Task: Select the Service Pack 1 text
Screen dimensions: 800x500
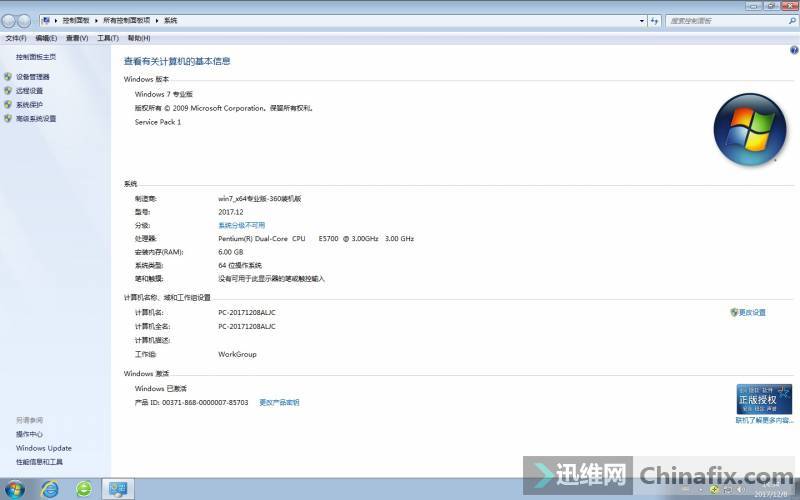Action: point(158,122)
